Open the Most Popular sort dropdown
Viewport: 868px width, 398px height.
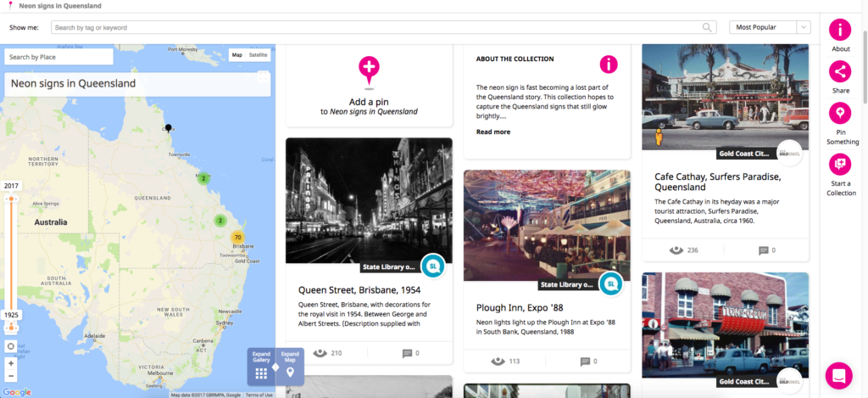pos(770,27)
